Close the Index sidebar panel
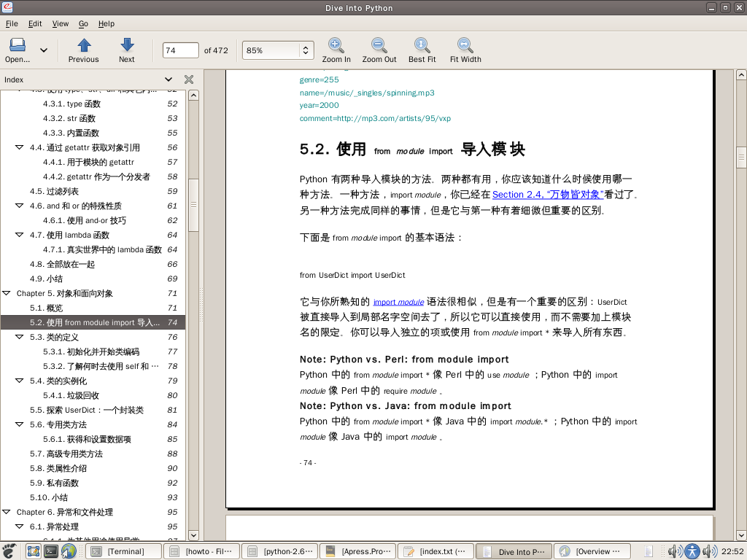The image size is (747, 560). click(189, 79)
